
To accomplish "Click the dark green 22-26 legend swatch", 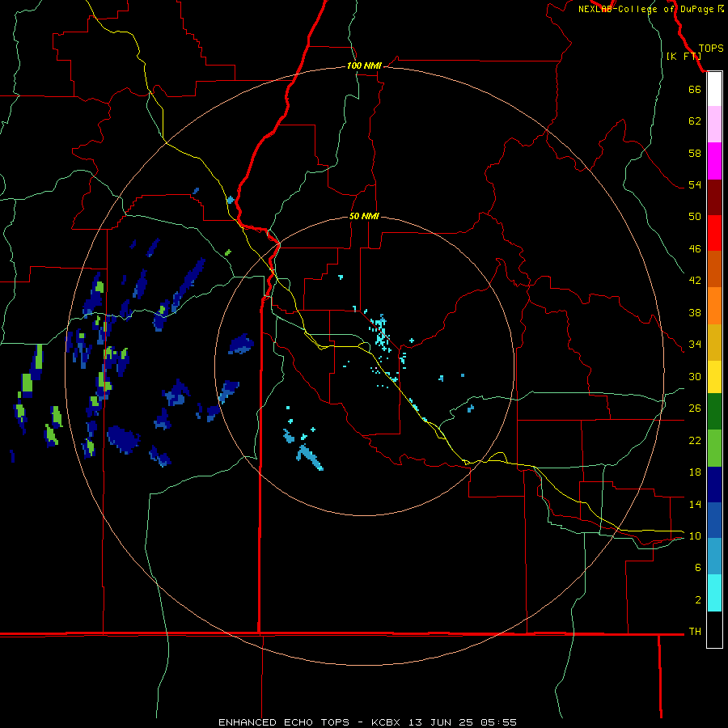I will pyautogui.click(x=714, y=412).
